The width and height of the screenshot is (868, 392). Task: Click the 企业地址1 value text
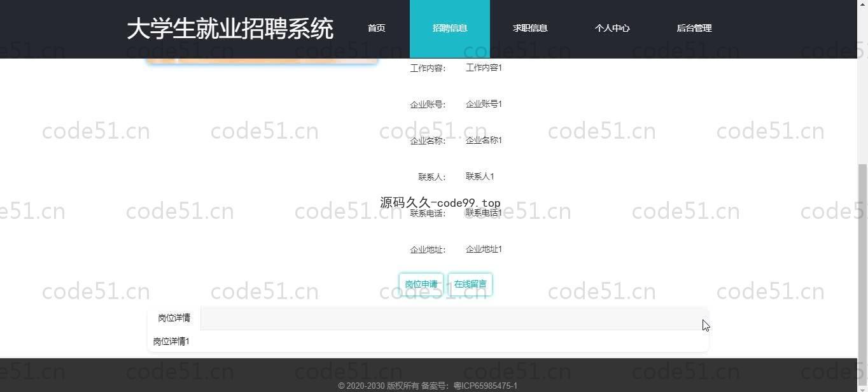484,249
